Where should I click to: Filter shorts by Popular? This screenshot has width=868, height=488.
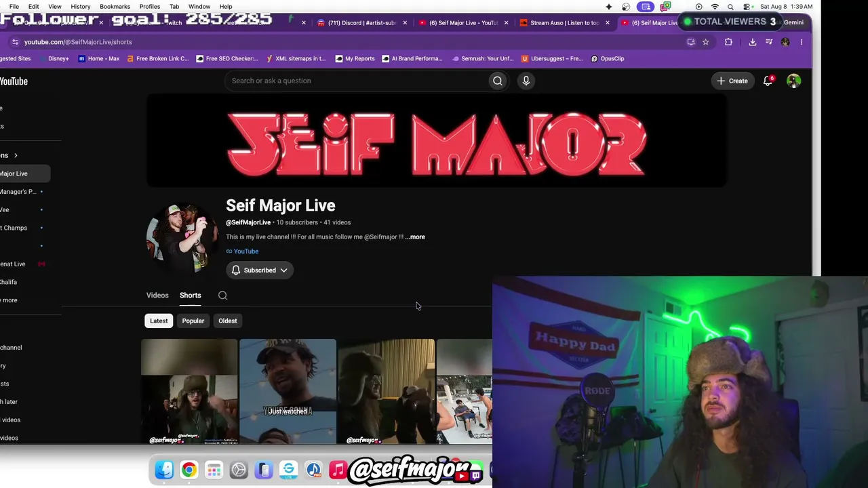coord(193,321)
